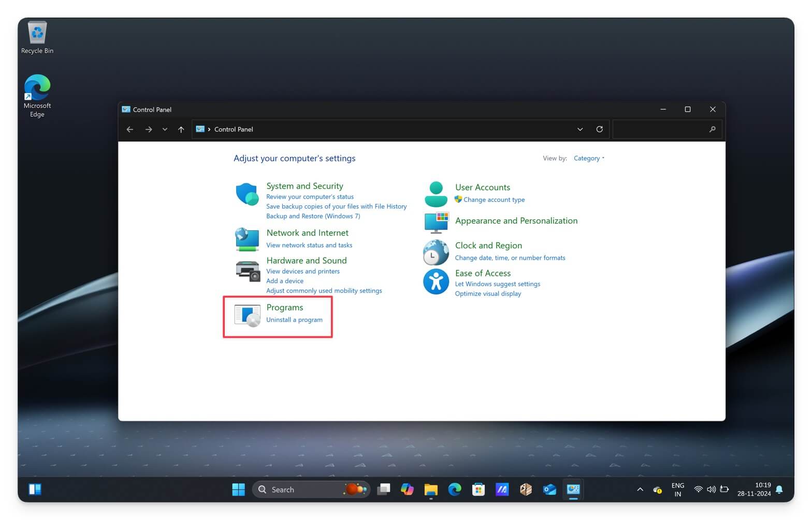The image size is (812, 520).
Task: Open Hardware and Sound printer icon
Action: click(248, 271)
